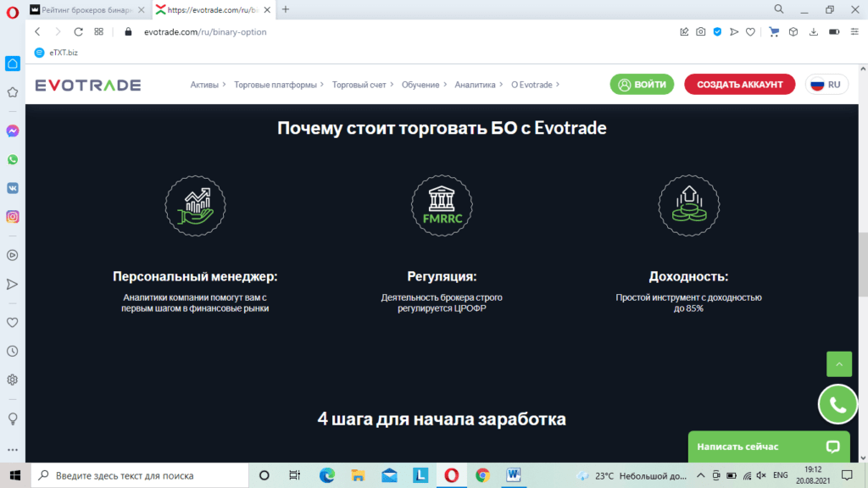Viewport: 868px width, 488px height.
Task: Open the RU language selector
Action: click(826, 85)
